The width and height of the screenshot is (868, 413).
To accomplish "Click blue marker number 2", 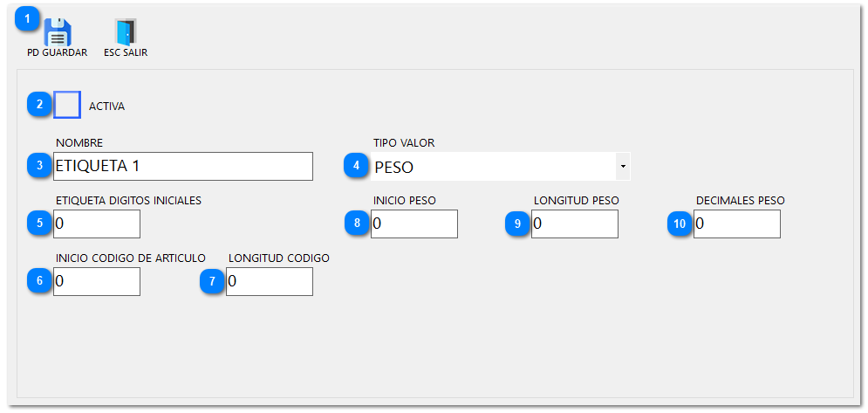I will 39,105.
